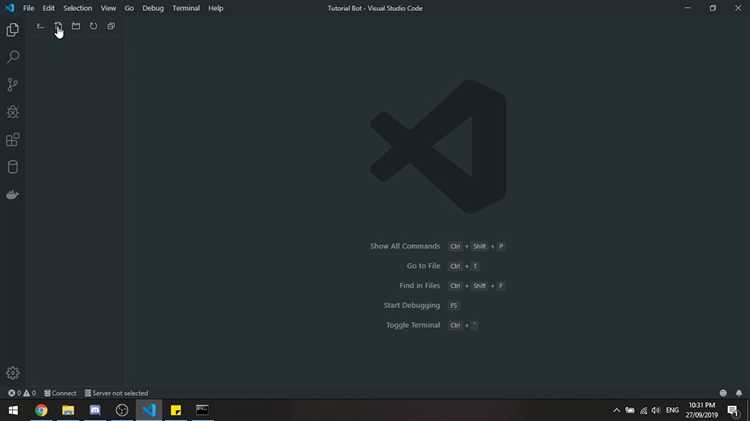This screenshot has height=421, width=750.
Task: Open the File menu
Action: (29, 8)
